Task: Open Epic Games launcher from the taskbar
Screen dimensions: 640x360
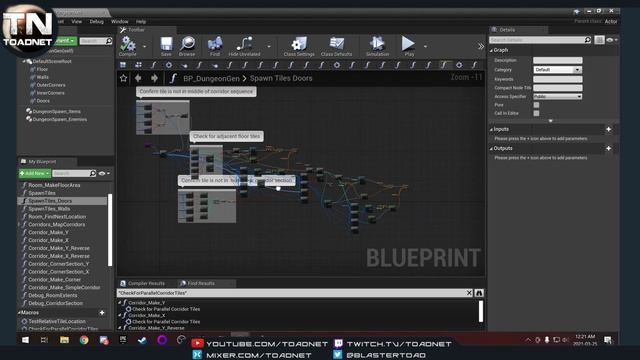Action: (x=123, y=340)
